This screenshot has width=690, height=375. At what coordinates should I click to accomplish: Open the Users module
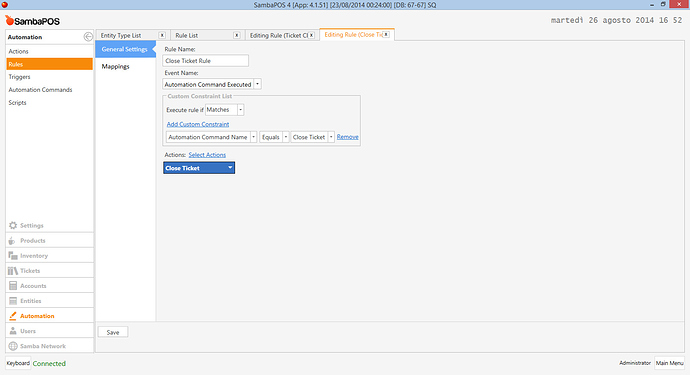coord(50,331)
